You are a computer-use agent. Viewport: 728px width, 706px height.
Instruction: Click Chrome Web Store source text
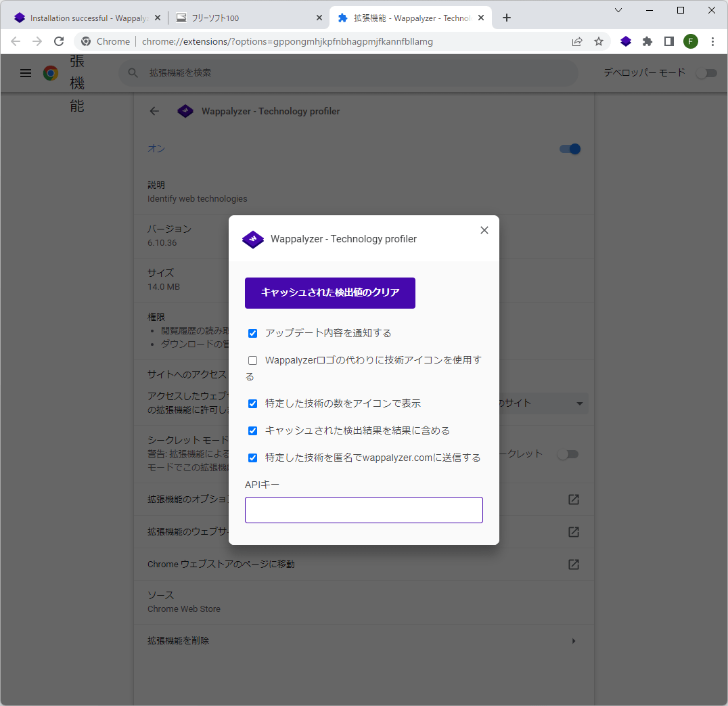[x=184, y=609]
